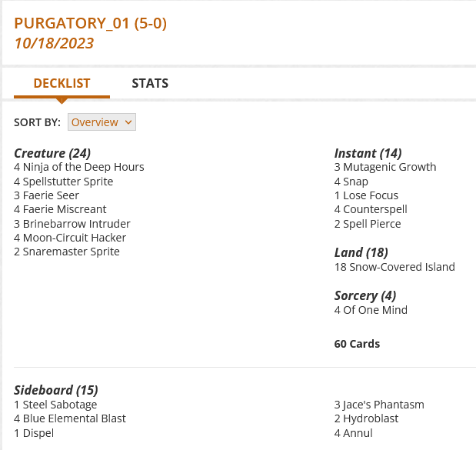Click the Steel Sabotage sideboard card
This screenshot has height=450, width=476.
pos(60,405)
